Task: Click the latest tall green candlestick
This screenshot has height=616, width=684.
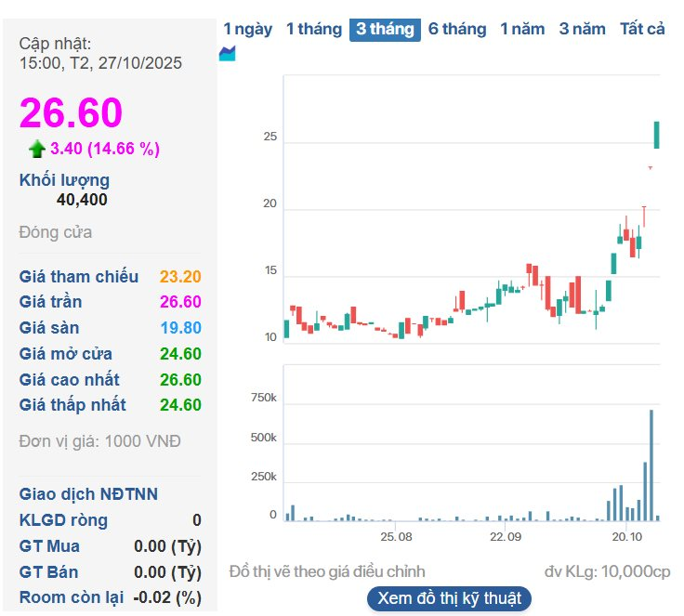Action: (656, 135)
